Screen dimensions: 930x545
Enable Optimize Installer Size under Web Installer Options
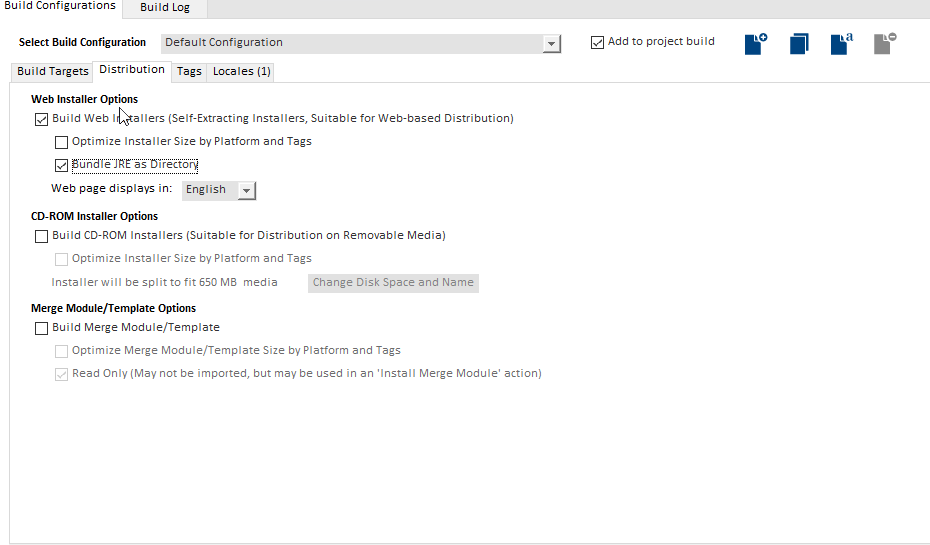(x=62, y=142)
